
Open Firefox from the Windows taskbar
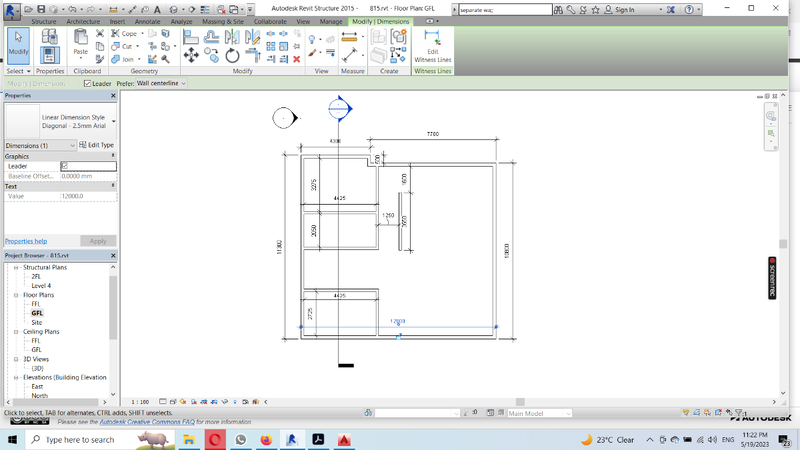pos(266,439)
